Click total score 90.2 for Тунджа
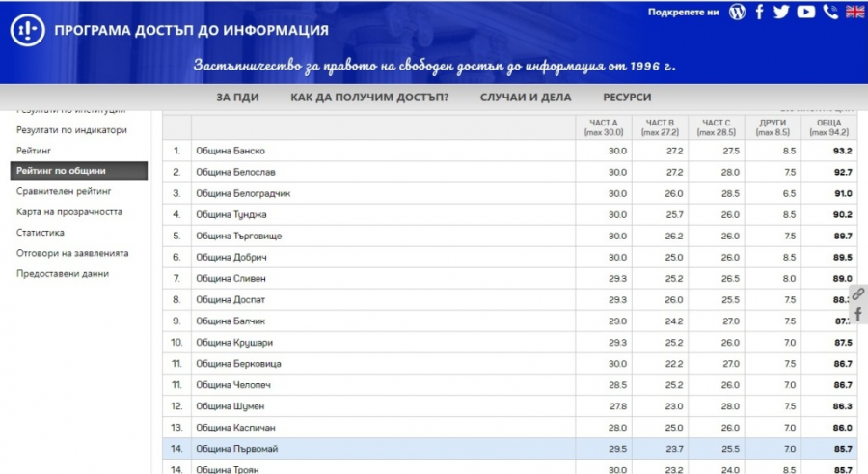Image resolution: width=868 pixels, height=474 pixels. click(x=843, y=214)
